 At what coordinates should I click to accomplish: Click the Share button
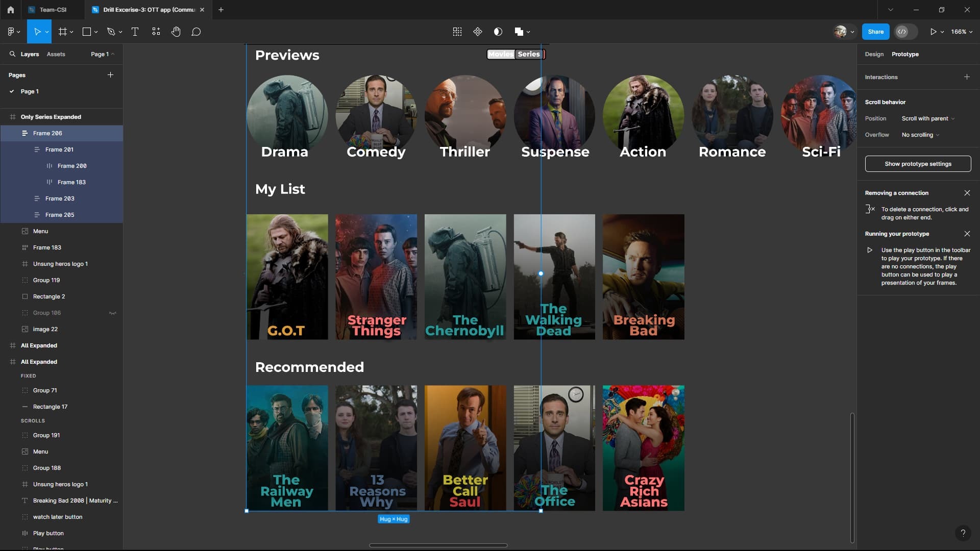click(x=875, y=32)
